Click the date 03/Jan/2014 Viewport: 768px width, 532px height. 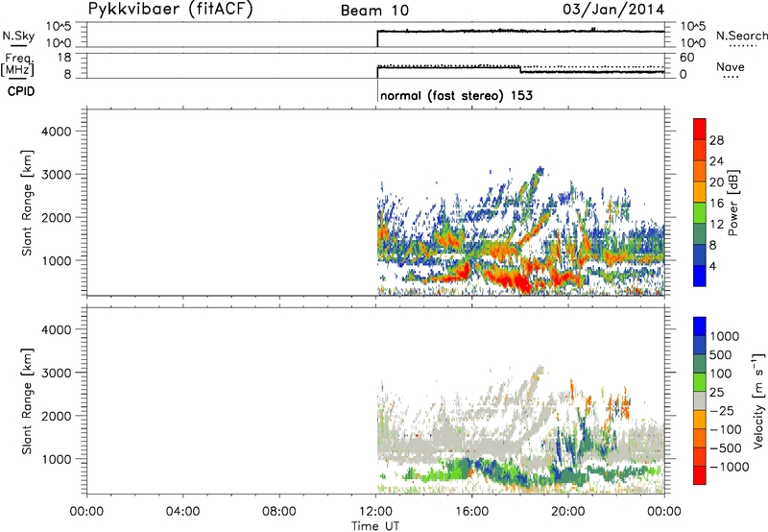coord(613,10)
